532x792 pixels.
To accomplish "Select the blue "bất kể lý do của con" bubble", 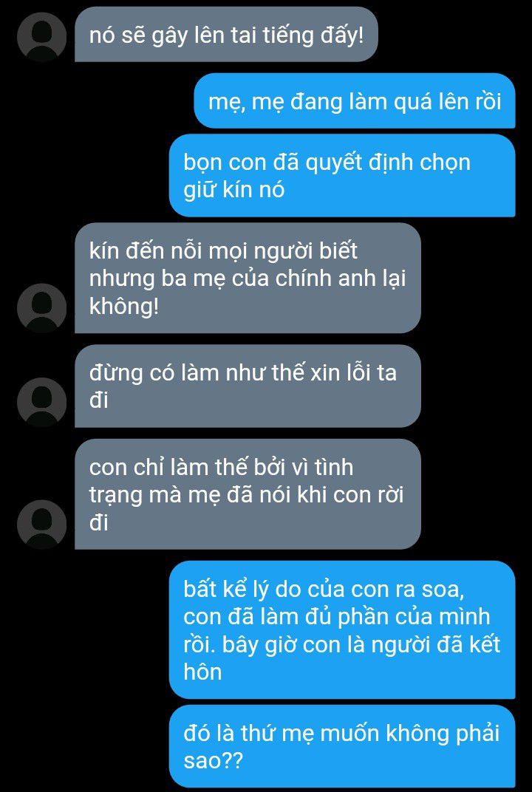I will (x=342, y=630).
